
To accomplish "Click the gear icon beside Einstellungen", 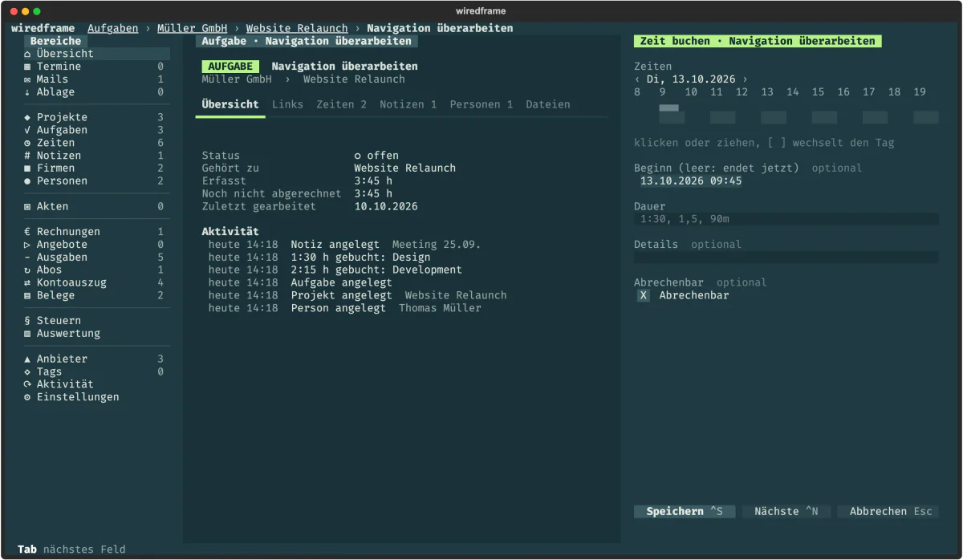I will pos(27,397).
